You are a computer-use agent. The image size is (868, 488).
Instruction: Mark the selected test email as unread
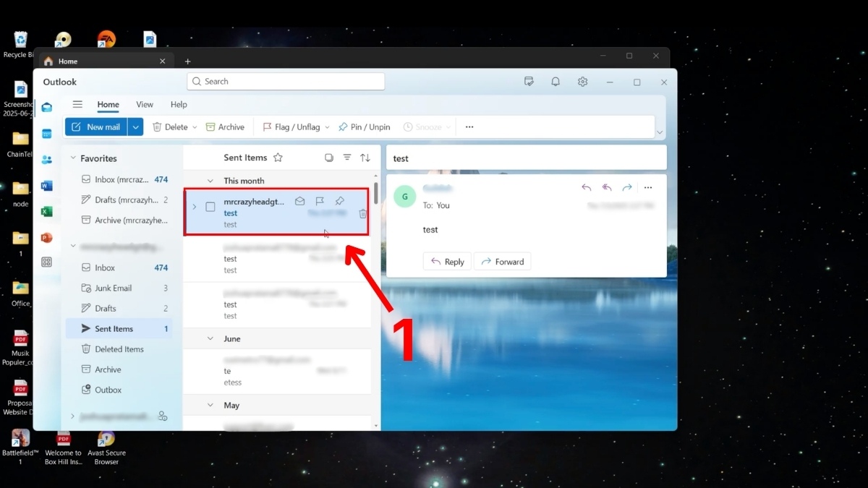(x=299, y=202)
